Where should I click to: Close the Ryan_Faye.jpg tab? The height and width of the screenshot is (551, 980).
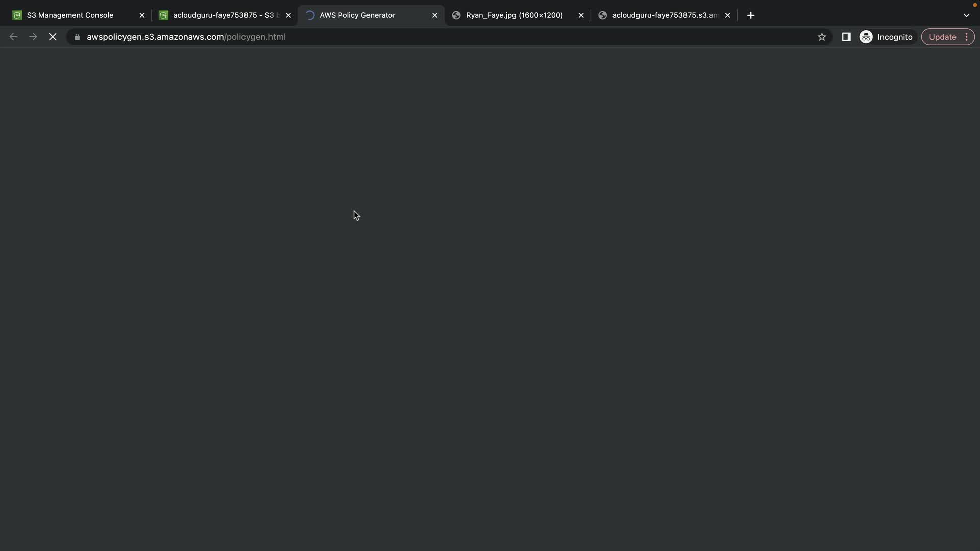[581, 15]
